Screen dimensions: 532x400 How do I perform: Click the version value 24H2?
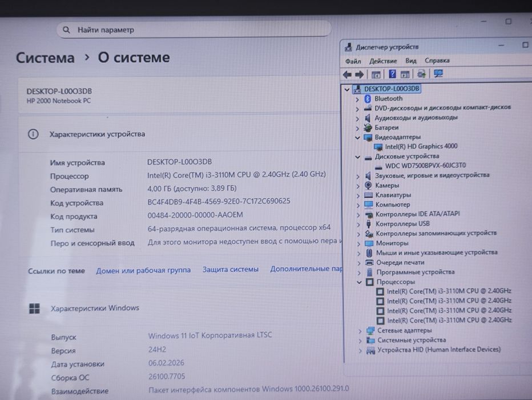click(x=157, y=349)
